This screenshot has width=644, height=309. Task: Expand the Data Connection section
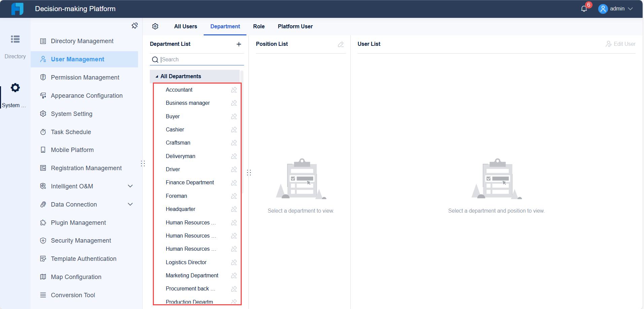click(131, 204)
